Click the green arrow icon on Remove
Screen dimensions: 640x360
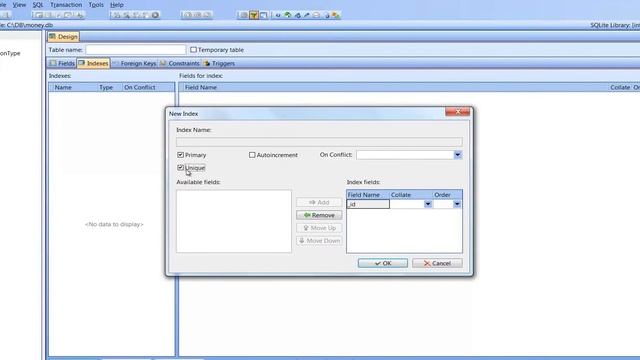pos(307,215)
